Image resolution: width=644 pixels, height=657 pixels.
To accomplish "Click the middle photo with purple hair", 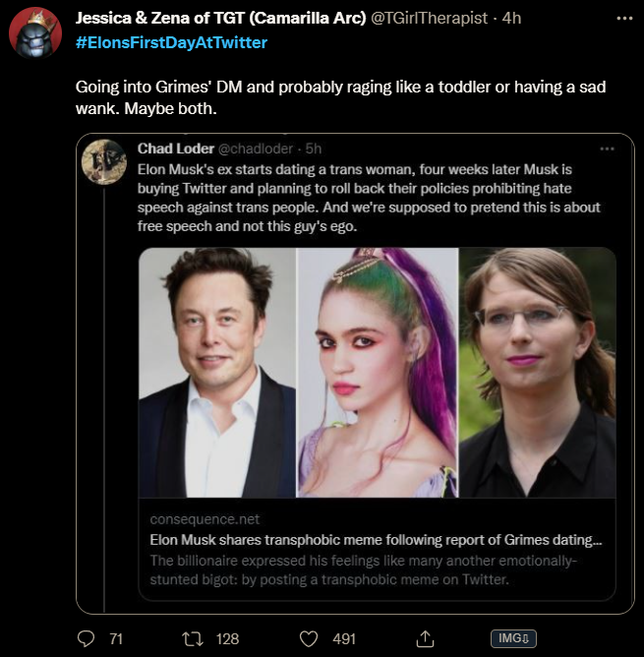I will tap(378, 372).
